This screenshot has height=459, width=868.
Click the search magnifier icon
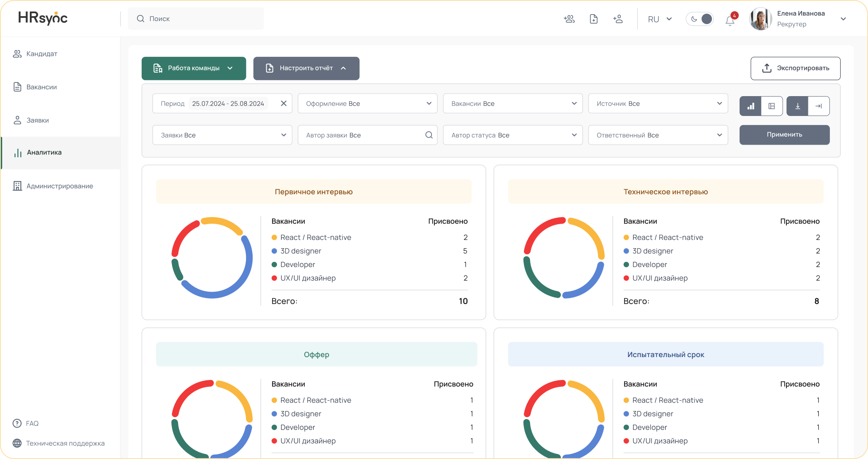pyautogui.click(x=141, y=19)
